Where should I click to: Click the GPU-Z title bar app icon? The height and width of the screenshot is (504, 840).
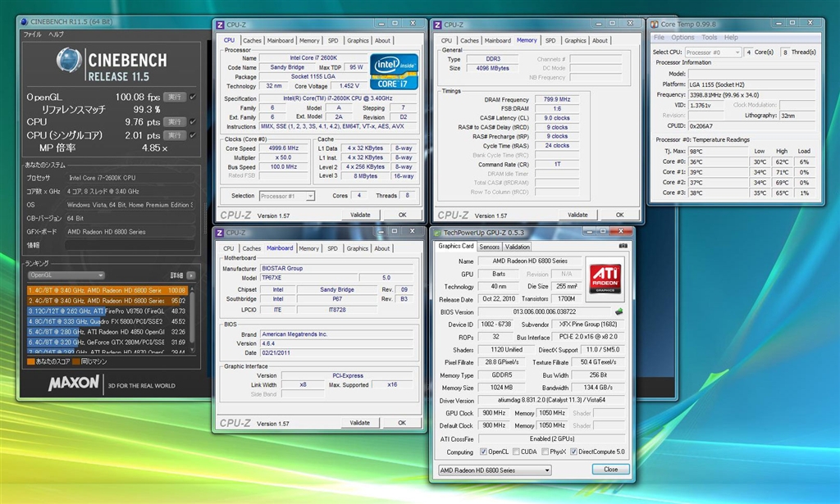click(437, 233)
